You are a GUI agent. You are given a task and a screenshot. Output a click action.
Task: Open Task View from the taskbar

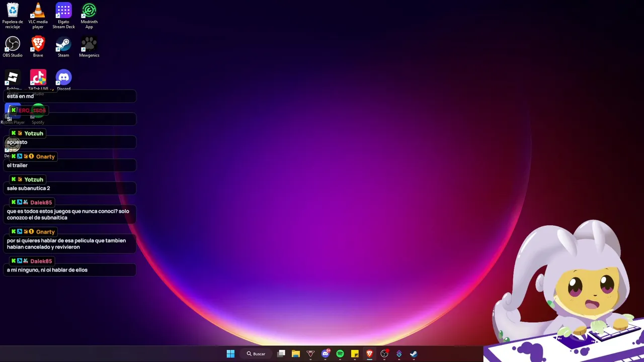[x=281, y=354]
